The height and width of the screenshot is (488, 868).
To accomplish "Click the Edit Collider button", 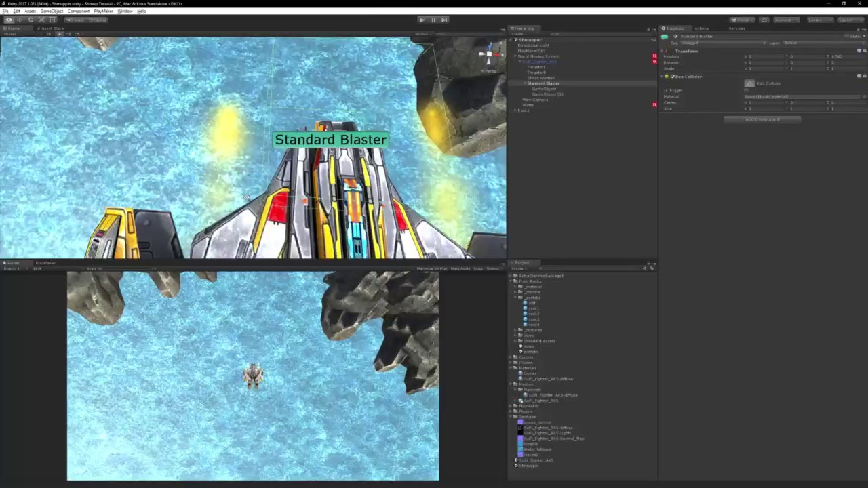I will (749, 83).
